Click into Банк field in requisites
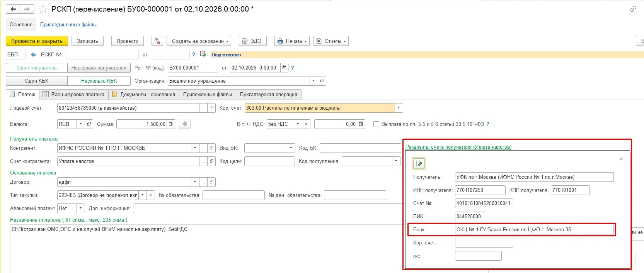Screen dimensions: 644x273 534,229
